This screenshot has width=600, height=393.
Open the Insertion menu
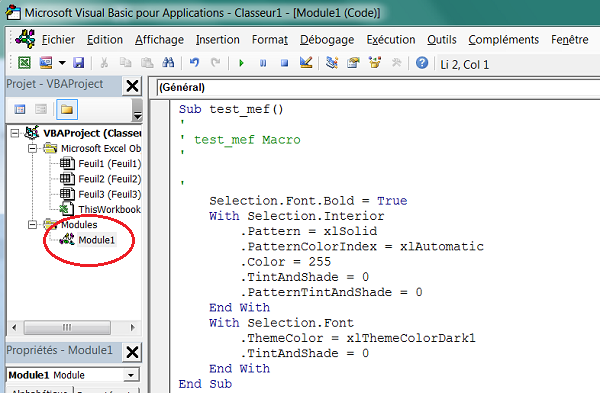pos(217,40)
